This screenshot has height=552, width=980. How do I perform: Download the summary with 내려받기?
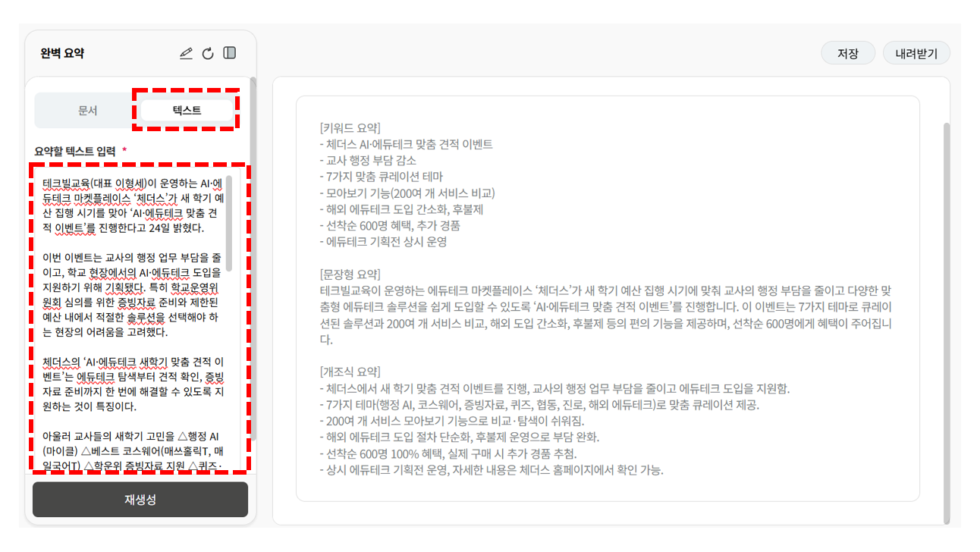pyautogui.click(x=916, y=54)
